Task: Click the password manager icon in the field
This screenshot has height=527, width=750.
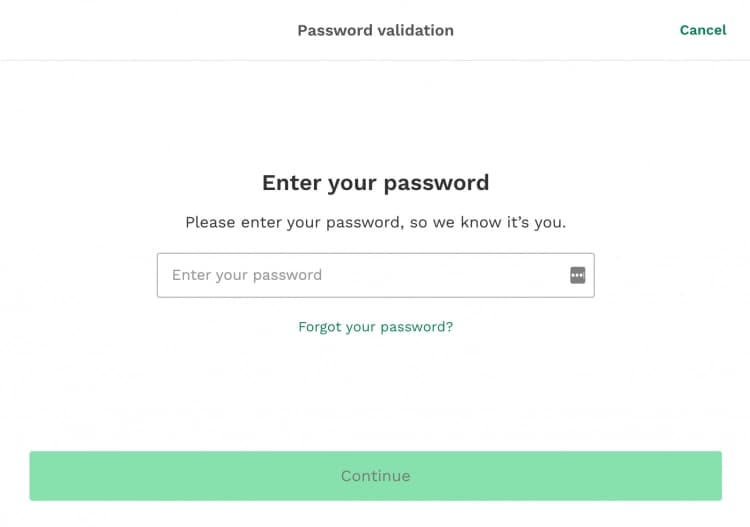Action: [577, 275]
